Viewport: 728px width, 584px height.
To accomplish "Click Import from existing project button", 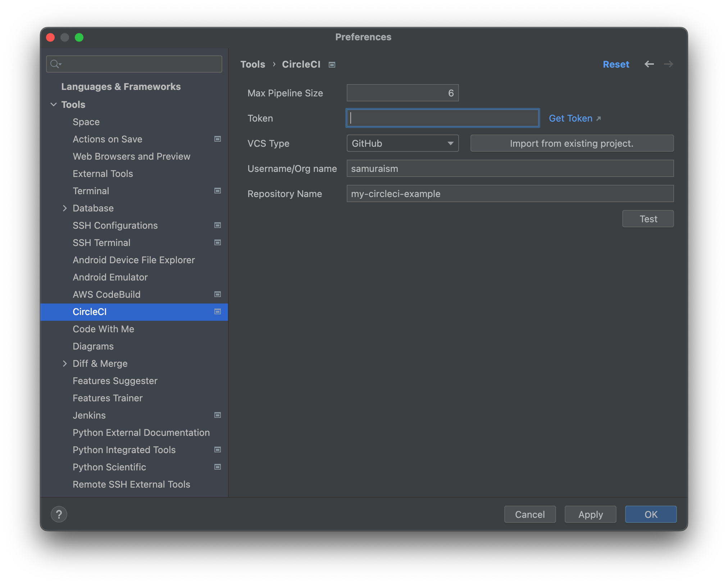I will pyautogui.click(x=572, y=143).
